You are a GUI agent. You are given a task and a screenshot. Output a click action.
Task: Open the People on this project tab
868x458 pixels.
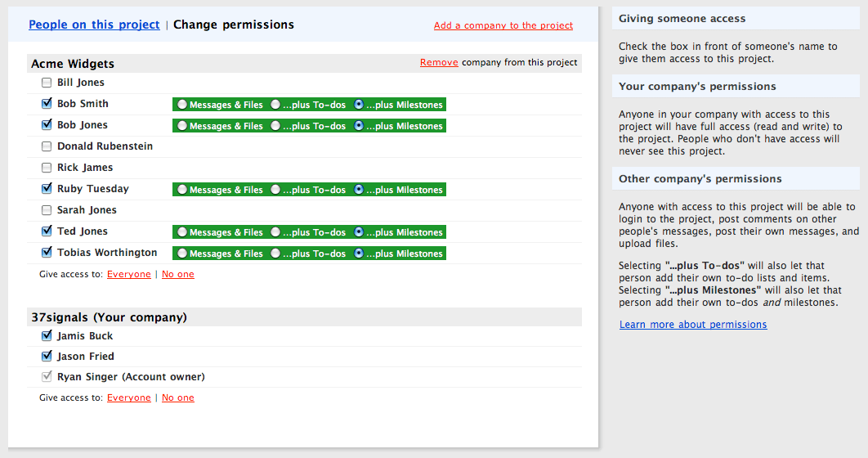[94, 25]
